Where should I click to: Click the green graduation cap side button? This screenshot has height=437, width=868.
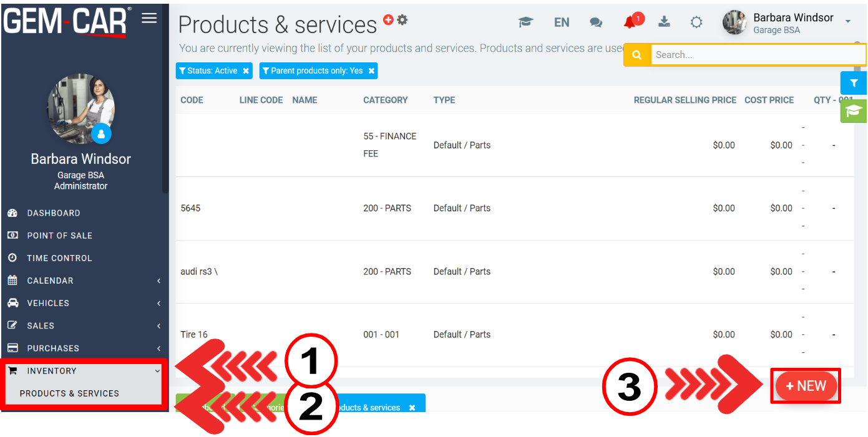pos(854,111)
